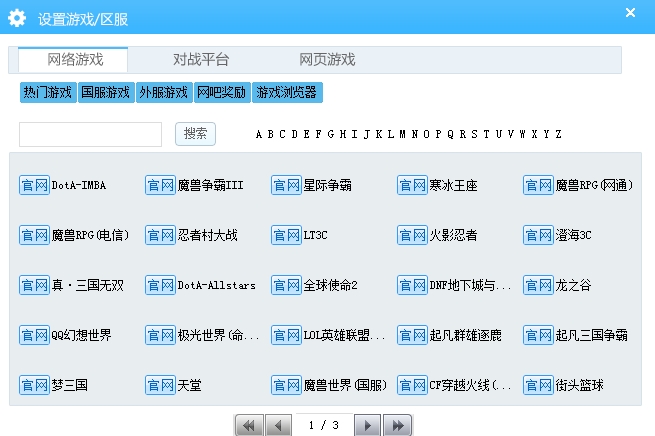
Task: Close the 设置游戏/区服 dialog
Action: click(630, 13)
